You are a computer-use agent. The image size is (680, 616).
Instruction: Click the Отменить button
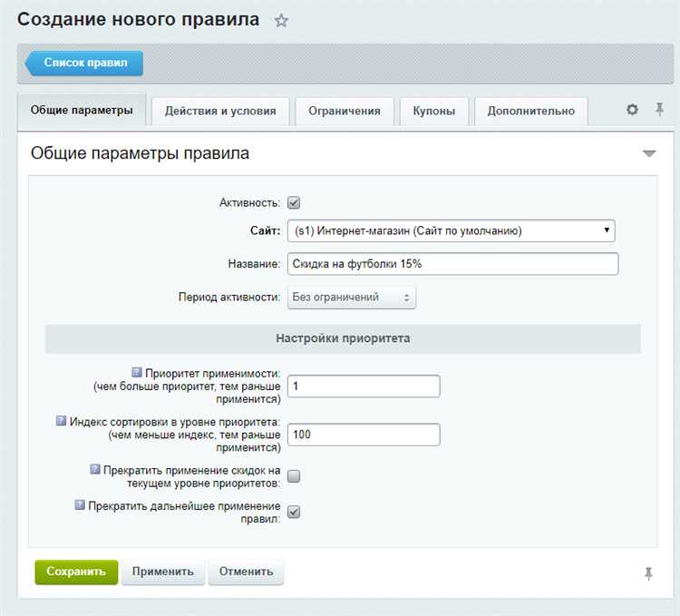click(x=246, y=572)
